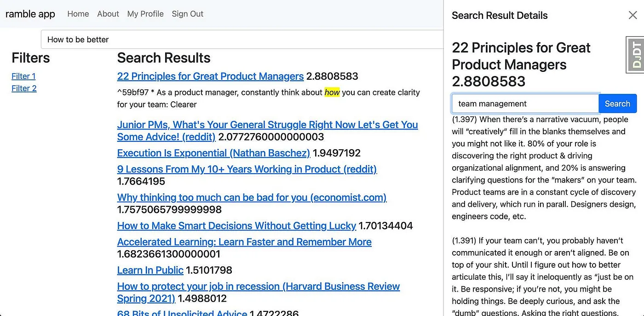Open Execution Is Exponential by Nathan Baschez
Image resolution: width=644 pixels, height=316 pixels.
pyautogui.click(x=213, y=153)
